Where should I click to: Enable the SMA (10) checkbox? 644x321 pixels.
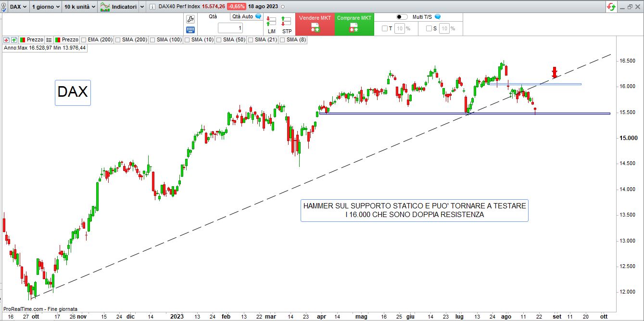187,40
